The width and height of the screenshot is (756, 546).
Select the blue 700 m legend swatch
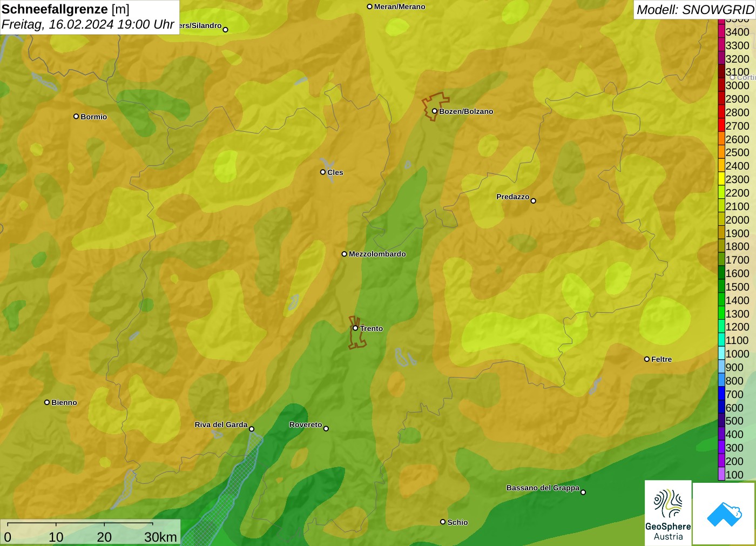(721, 394)
